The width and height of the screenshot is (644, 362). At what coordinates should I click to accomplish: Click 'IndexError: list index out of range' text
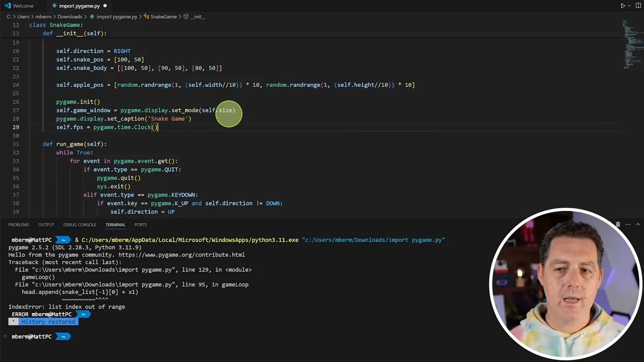click(x=67, y=306)
